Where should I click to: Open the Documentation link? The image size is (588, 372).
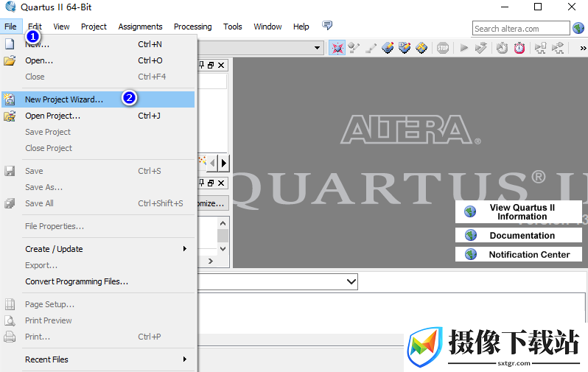pos(519,236)
